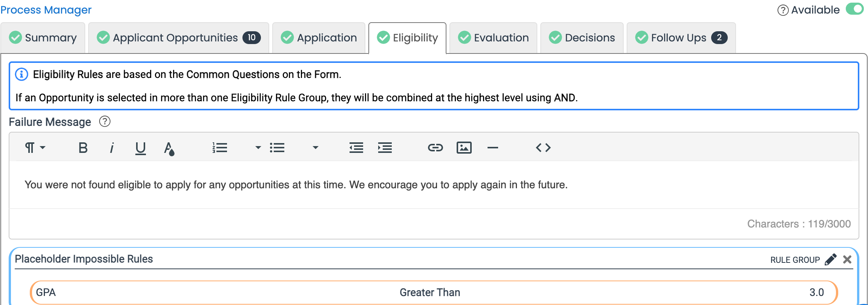Image resolution: width=868 pixels, height=305 pixels.
Task: Go to the Evaluation tab
Action: 493,38
